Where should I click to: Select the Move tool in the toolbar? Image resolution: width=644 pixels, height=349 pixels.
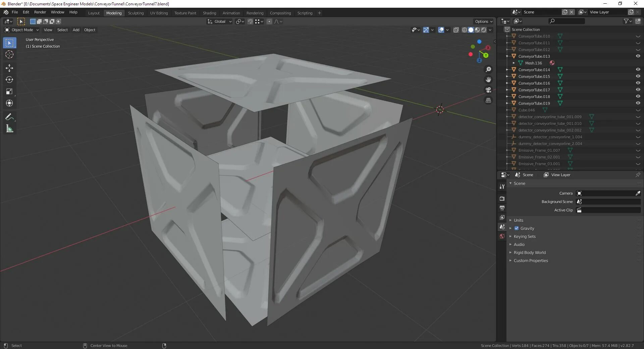(x=9, y=68)
